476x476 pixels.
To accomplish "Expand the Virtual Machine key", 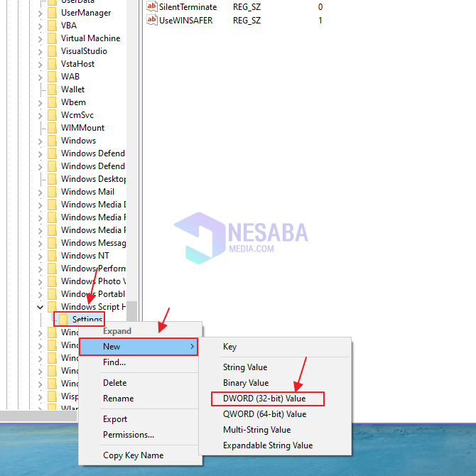I will pyautogui.click(x=40, y=38).
